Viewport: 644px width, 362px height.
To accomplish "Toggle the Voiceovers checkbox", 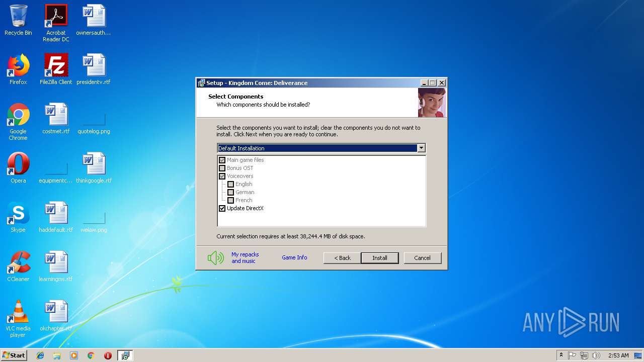I will click(222, 176).
